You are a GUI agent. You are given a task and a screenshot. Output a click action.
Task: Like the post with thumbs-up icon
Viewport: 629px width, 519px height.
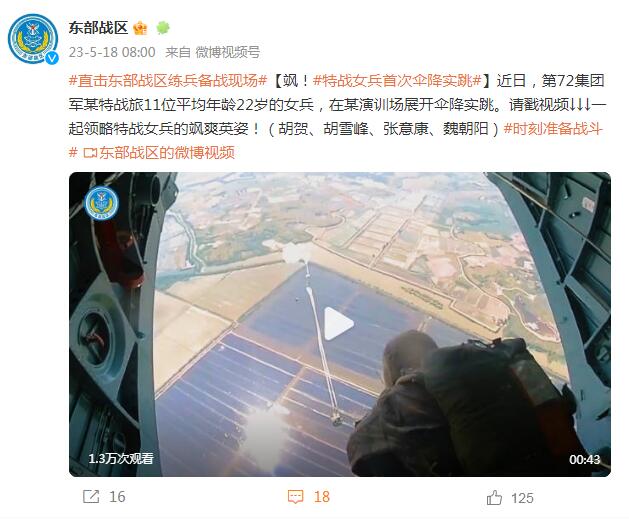pyautogui.click(x=494, y=498)
